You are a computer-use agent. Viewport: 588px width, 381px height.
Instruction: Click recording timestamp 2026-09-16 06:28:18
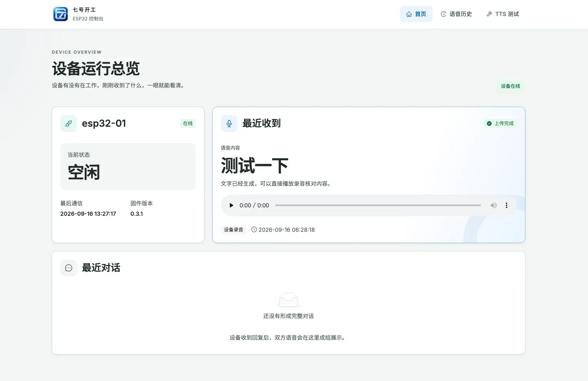click(x=287, y=230)
